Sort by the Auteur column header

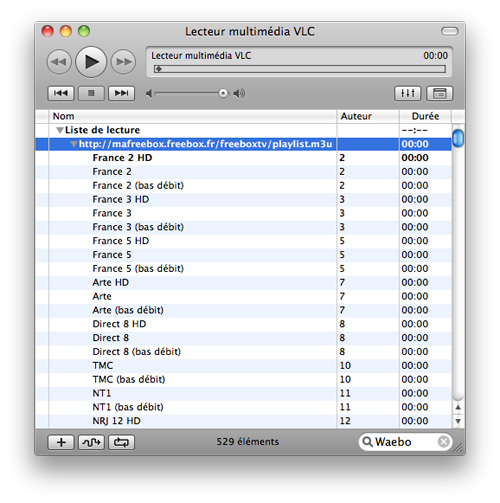click(368, 116)
